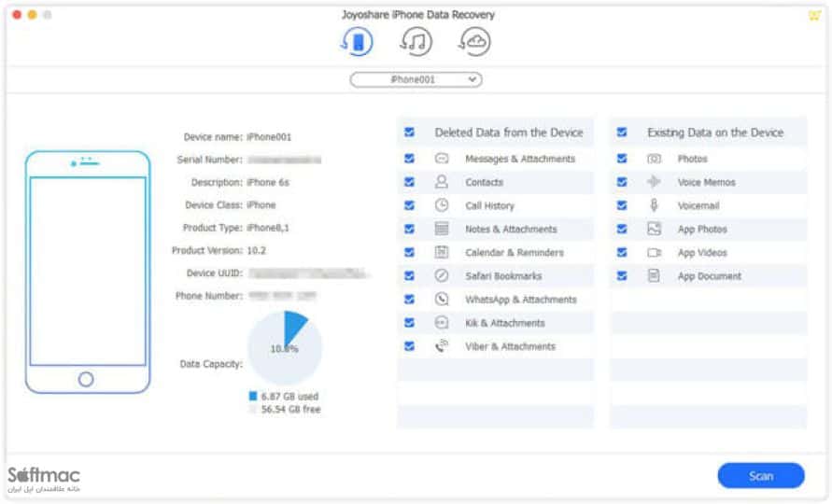The image size is (832, 504).
Task: Click the App Photos picture icon
Action: coord(655,229)
